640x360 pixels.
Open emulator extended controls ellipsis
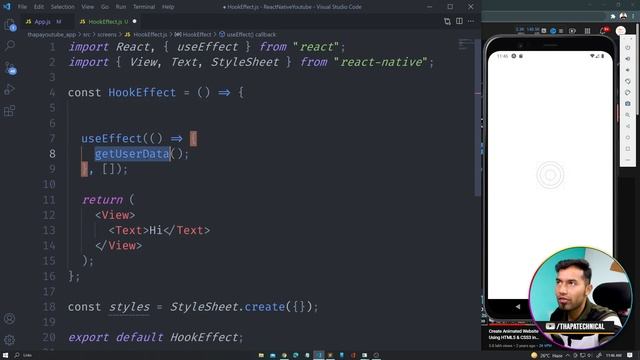coord(628,160)
